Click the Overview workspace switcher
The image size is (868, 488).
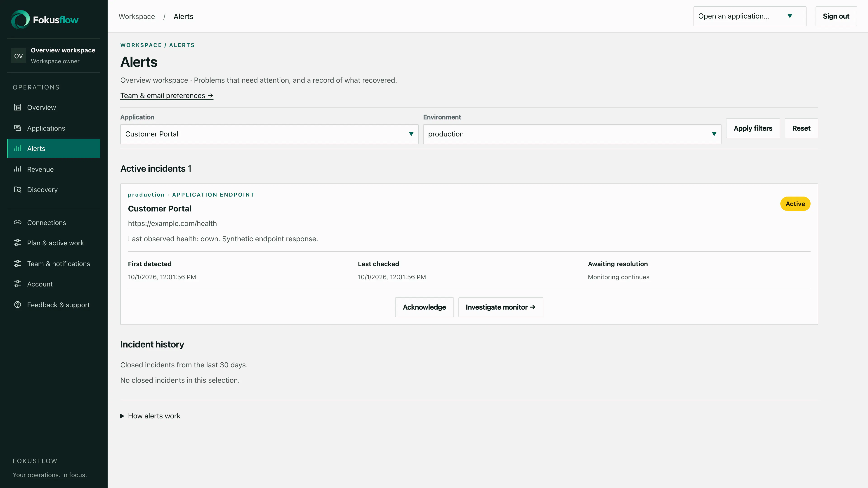(54, 56)
